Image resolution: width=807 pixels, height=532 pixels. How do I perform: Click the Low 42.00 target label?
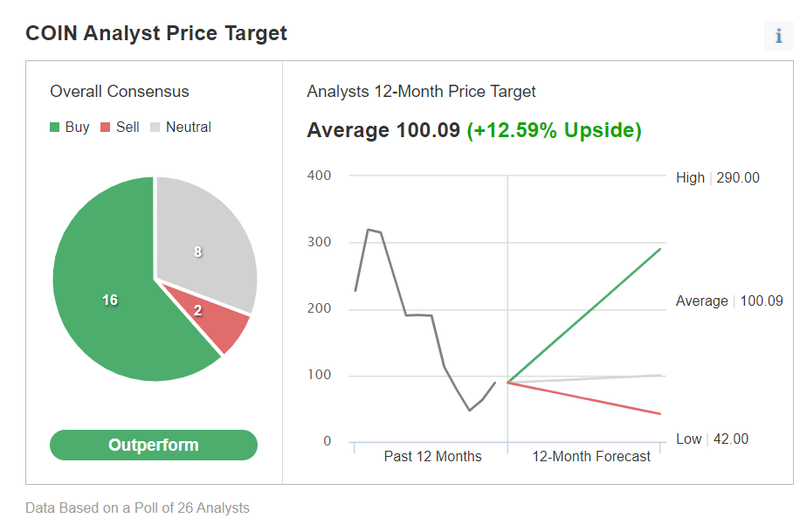[712, 439]
